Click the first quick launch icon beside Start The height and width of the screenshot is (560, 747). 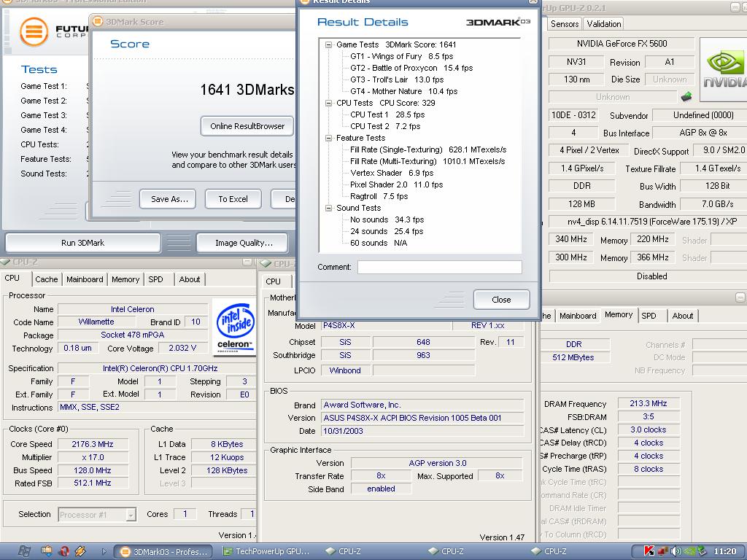click(x=47, y=551)
